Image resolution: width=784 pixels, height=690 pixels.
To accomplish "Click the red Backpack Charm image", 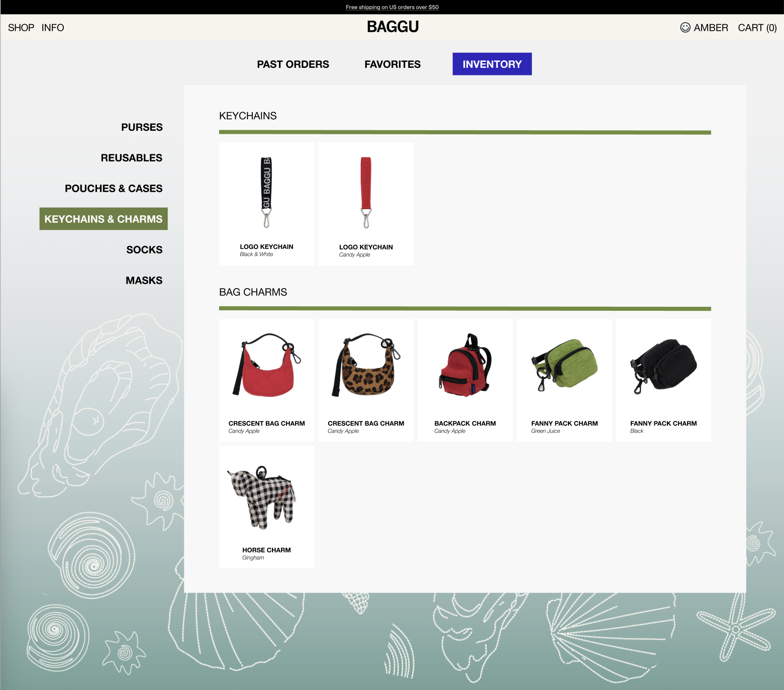I will (x=465, y=366).
